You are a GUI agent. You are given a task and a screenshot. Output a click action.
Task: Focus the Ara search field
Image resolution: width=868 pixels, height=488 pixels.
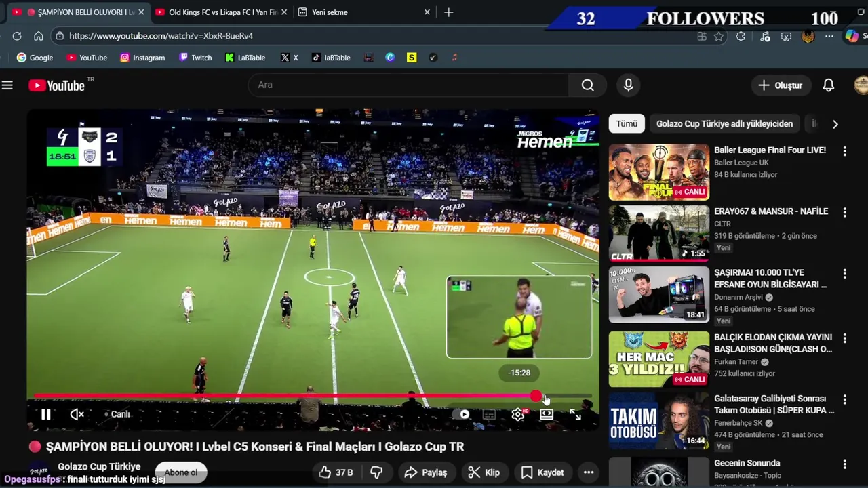408,85
